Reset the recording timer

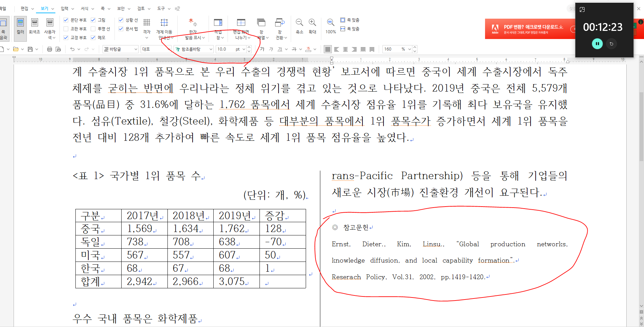pyautogui.click(x=611, y=44)
